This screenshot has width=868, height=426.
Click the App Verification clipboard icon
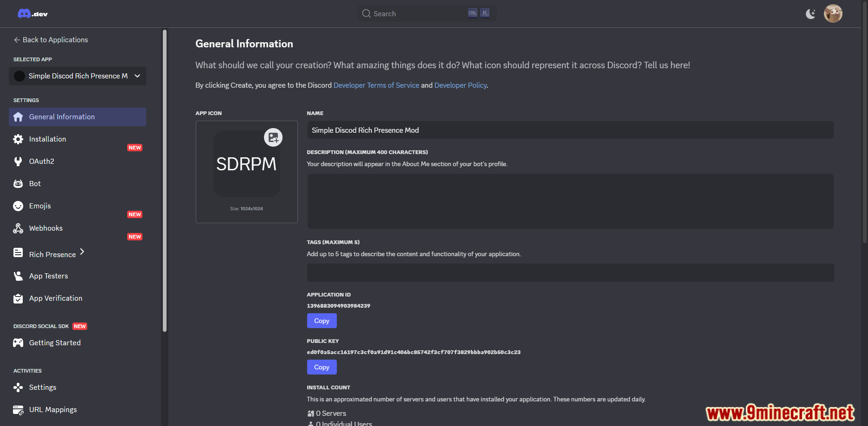[18, 298]
